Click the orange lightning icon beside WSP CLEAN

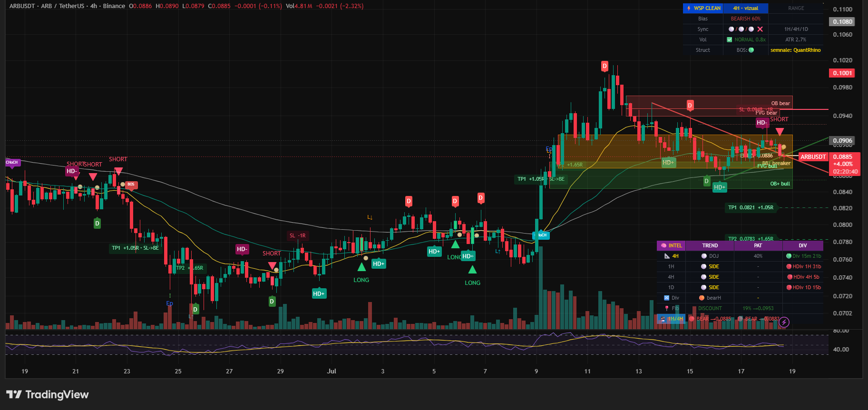click(689, 9)
